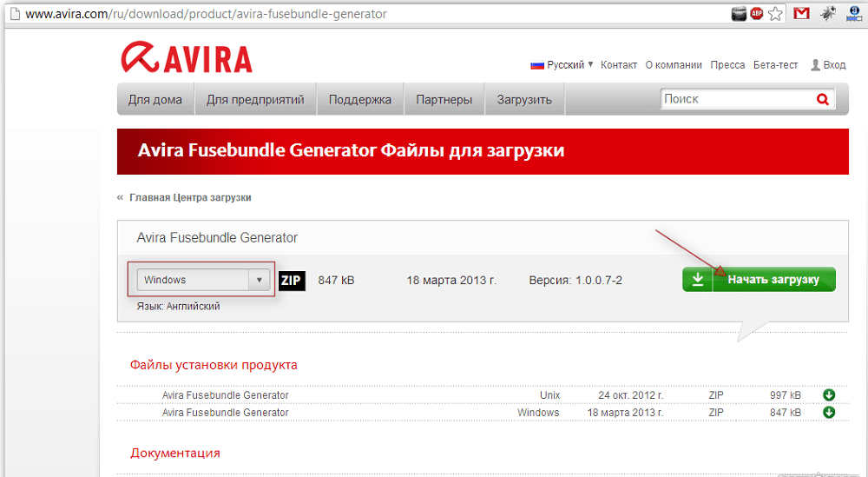Click the video clapper icon in address bar
868x477 pixels.
tap(739, 14)
